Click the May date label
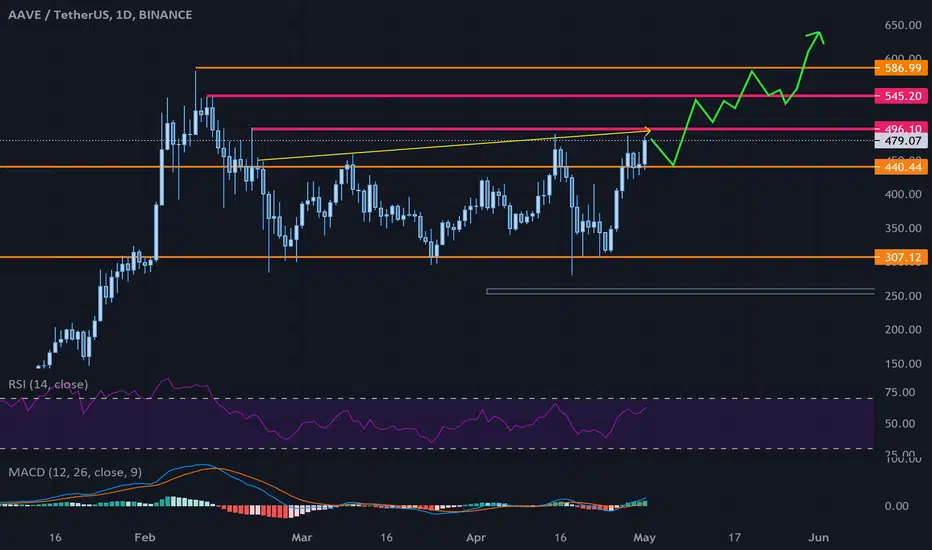This screenshot has height=550, width=932. pyautogui.click(x=644, y=538)
